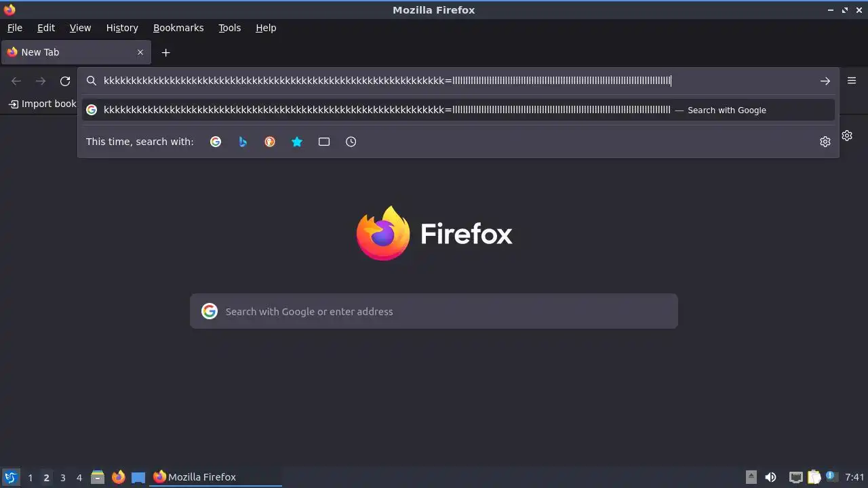Image resolution: width=868 pixels, height=488 pixels.
Task: Open a new tab with plus button
Action: (165, 52)
